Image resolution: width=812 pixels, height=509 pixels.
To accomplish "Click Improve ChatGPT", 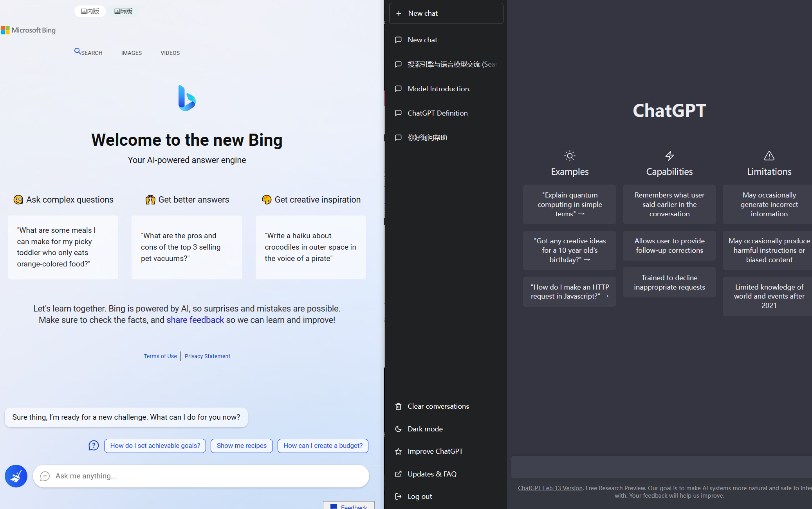I will pos(446,451).
